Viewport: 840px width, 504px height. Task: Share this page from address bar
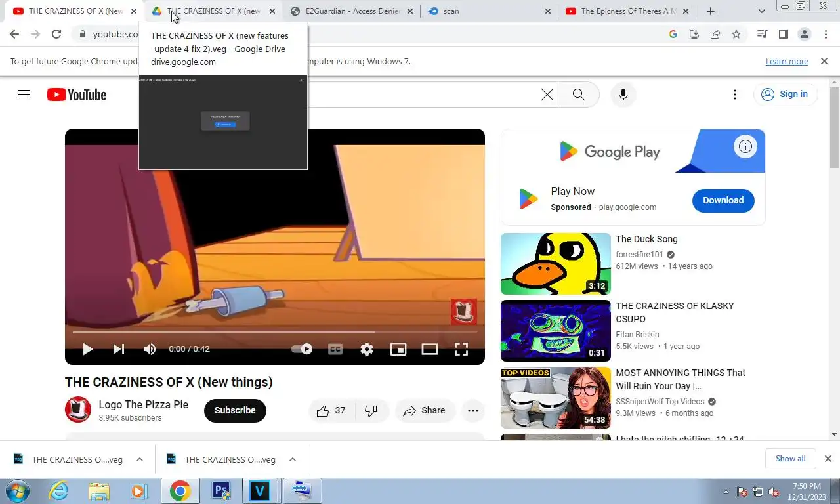coord(715,34)
